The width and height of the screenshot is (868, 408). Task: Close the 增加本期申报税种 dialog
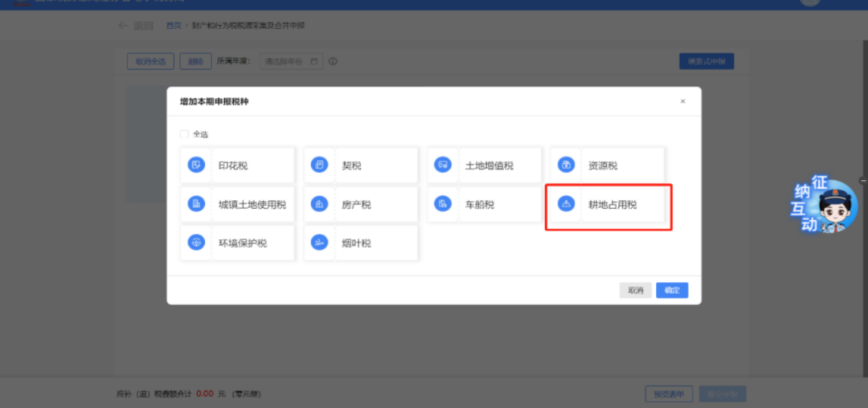[x=682, y=102]
